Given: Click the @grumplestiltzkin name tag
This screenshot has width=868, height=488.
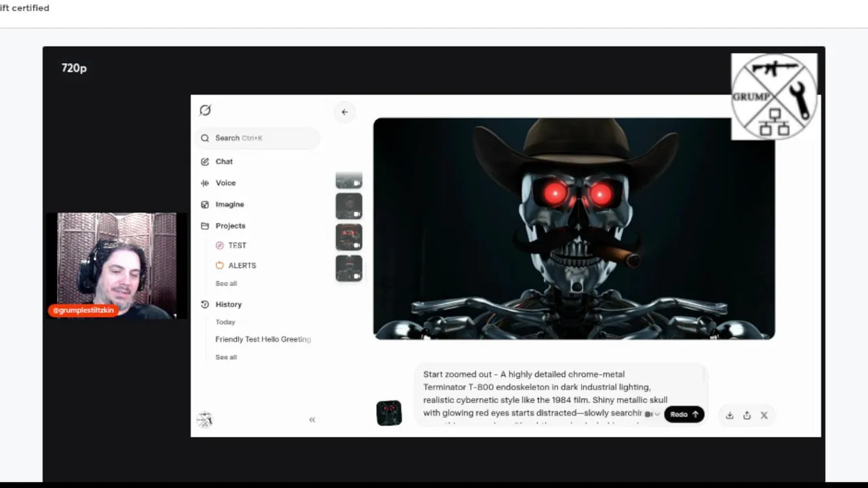Looking at the screenshot, I should (84, 310).
